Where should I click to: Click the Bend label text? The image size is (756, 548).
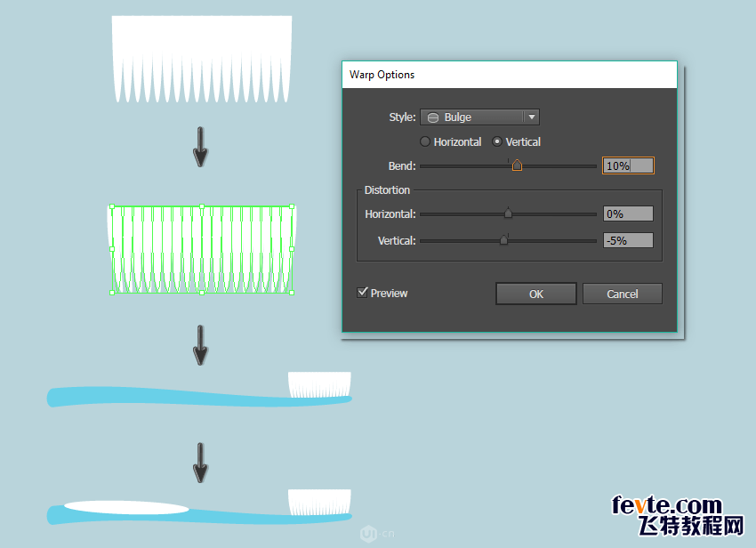point(402,166)
